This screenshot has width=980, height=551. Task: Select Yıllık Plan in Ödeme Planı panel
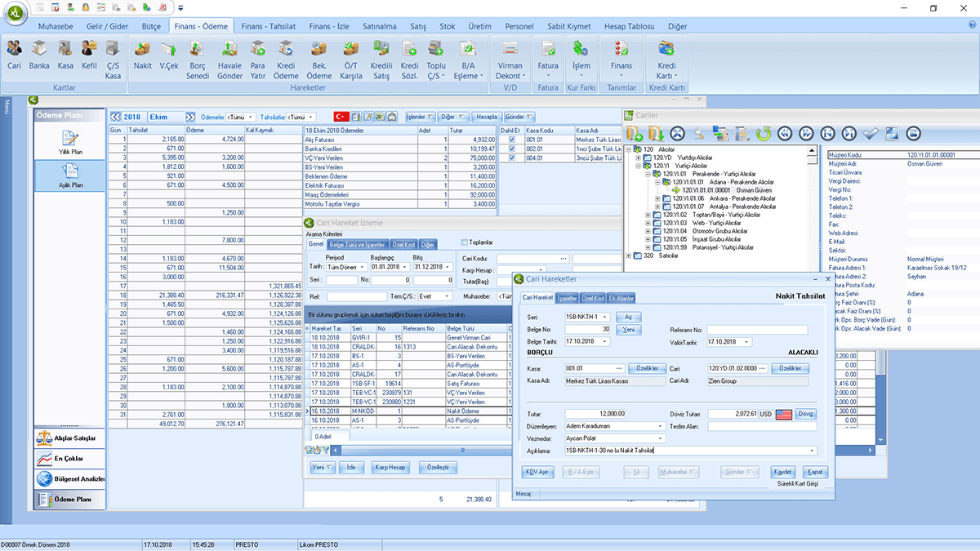69,142
